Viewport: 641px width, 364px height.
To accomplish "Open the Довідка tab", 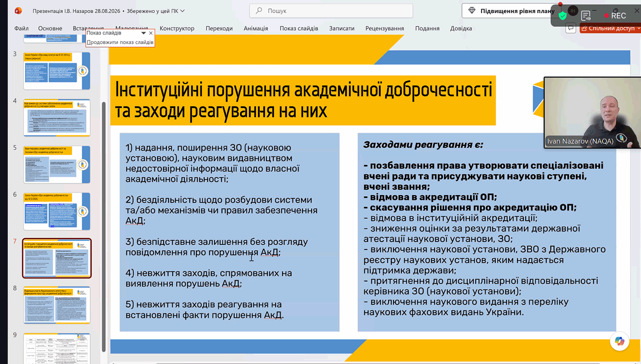I will pyautogui.click(x=461, y=28).
